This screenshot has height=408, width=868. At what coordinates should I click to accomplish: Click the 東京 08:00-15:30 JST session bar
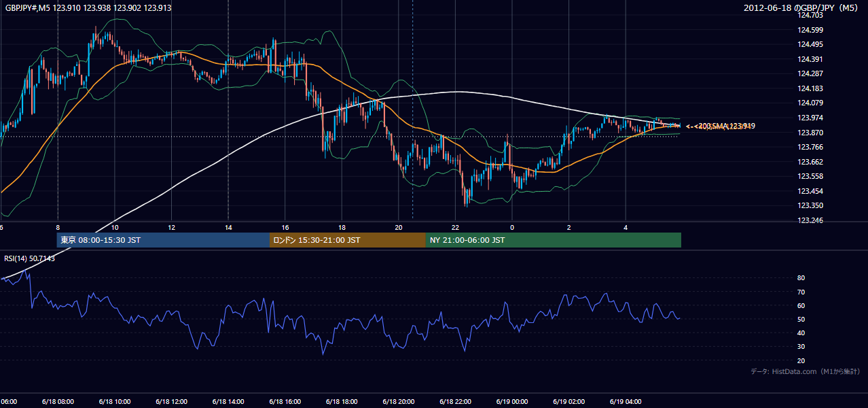tap(163, 240)
